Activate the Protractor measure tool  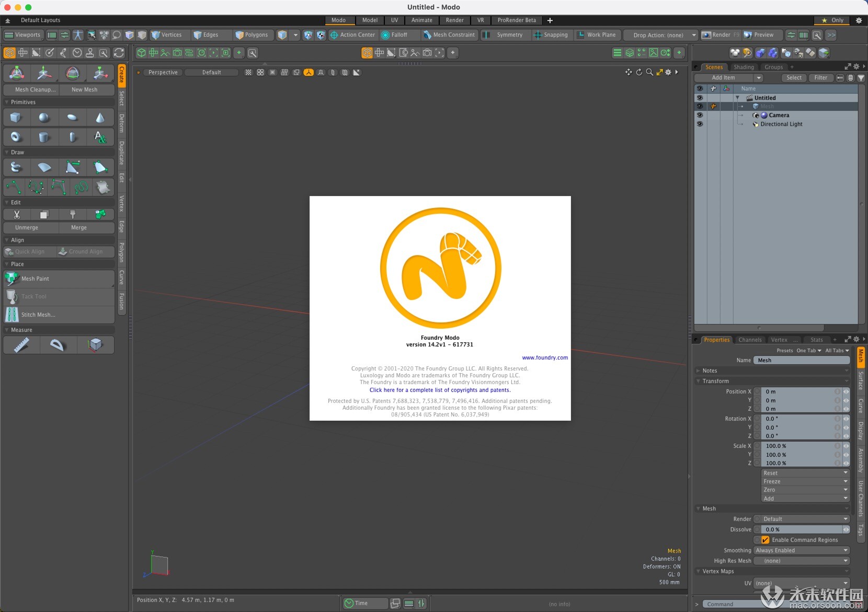(x=58, y=345)
